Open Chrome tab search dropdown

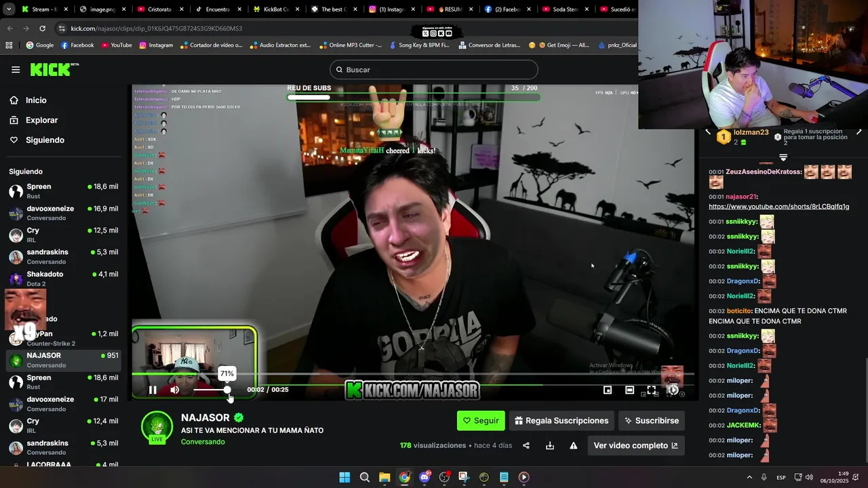9,9
